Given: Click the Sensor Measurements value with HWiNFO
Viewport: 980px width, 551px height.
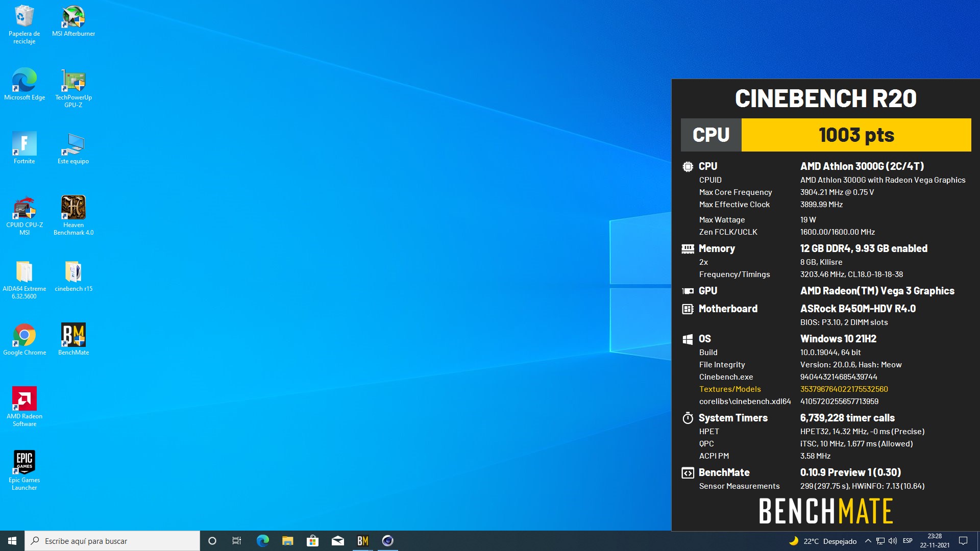Looking at the screenshot, I should click(x=862, y=486).
